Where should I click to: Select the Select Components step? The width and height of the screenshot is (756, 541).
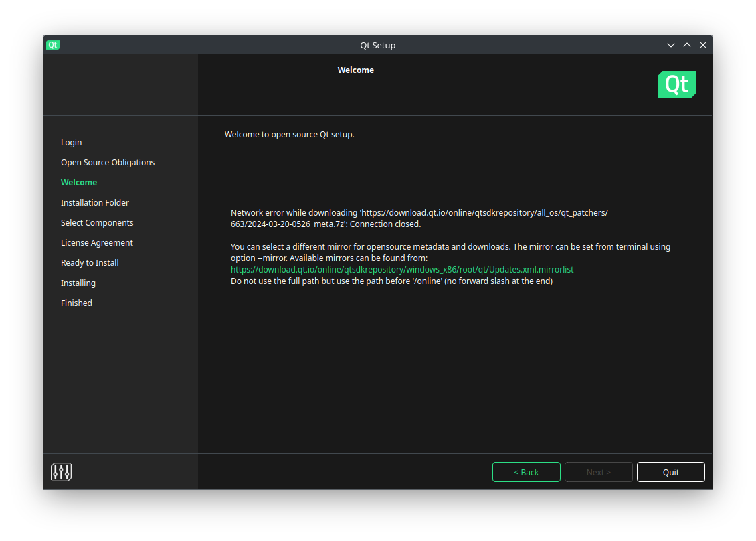tap(97, 222)
